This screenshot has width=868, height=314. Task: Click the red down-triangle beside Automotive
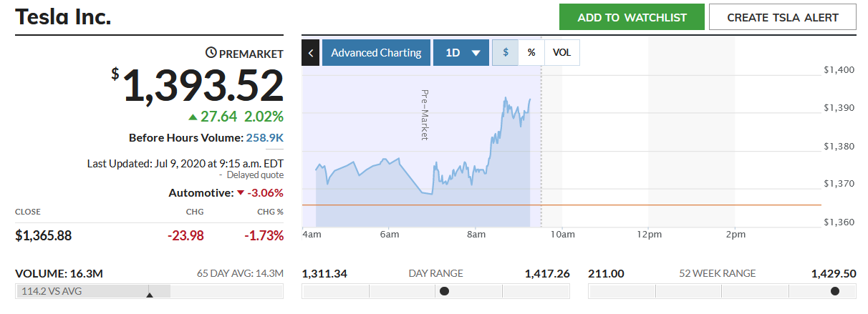coord(241,192)
